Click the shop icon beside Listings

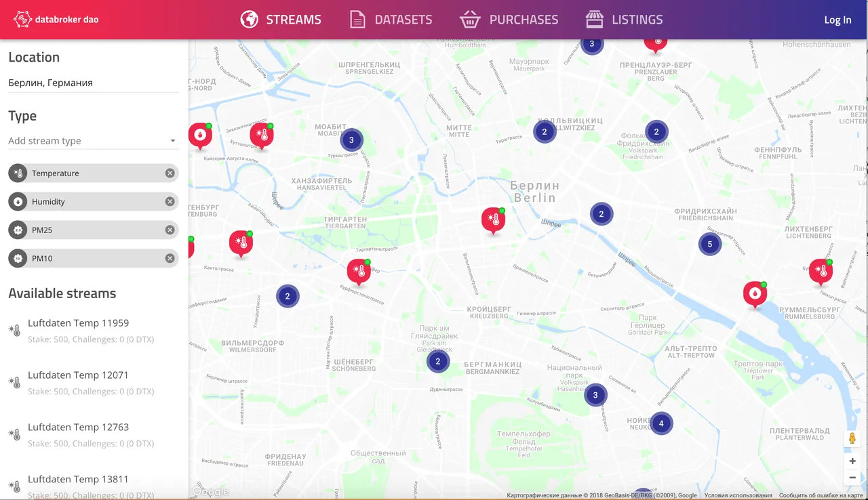(595, 20)
